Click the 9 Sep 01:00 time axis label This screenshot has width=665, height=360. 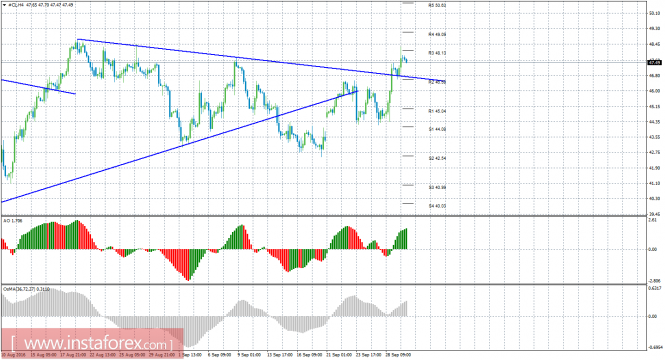[x=249, y=354]
